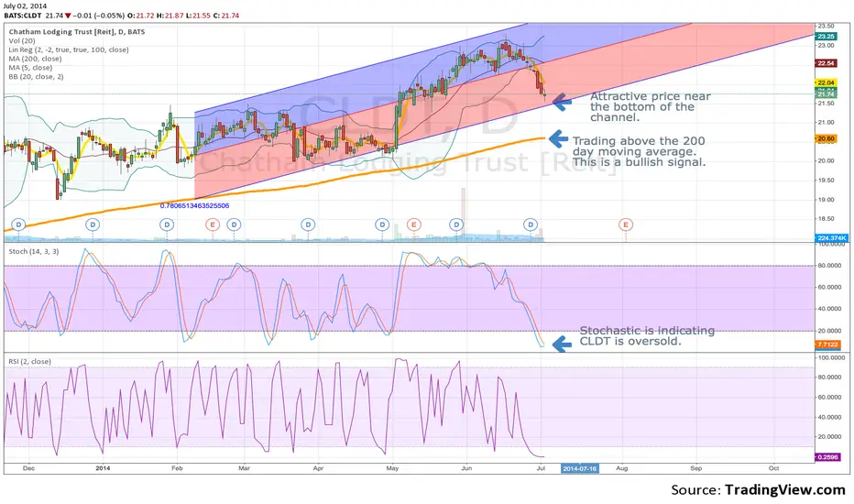
Task: Click the Apr label on the time axis
Action: tap(318, 468)
